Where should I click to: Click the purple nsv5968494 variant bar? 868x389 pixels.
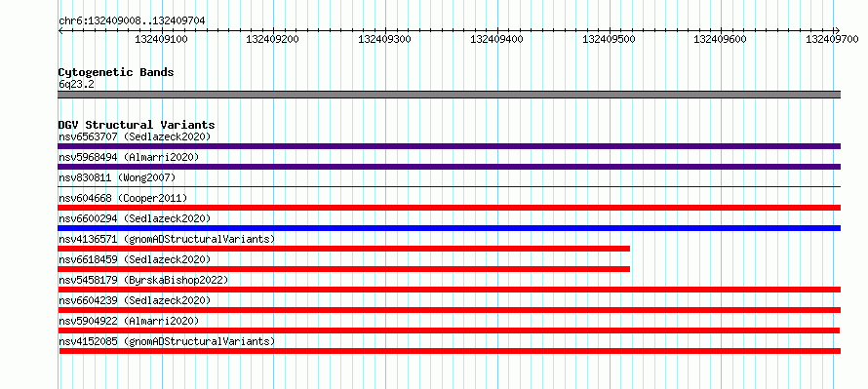click(x=449, y=167)
